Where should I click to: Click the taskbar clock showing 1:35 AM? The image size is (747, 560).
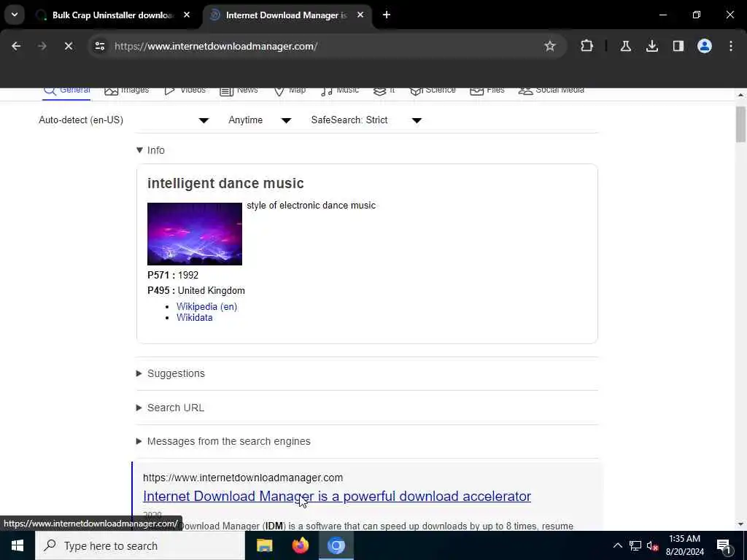[x=684, y=545]
